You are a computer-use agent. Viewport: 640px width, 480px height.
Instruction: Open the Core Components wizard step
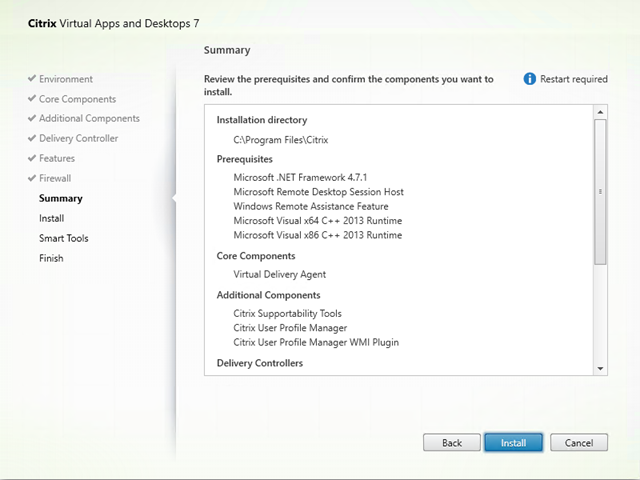(77, 99)
